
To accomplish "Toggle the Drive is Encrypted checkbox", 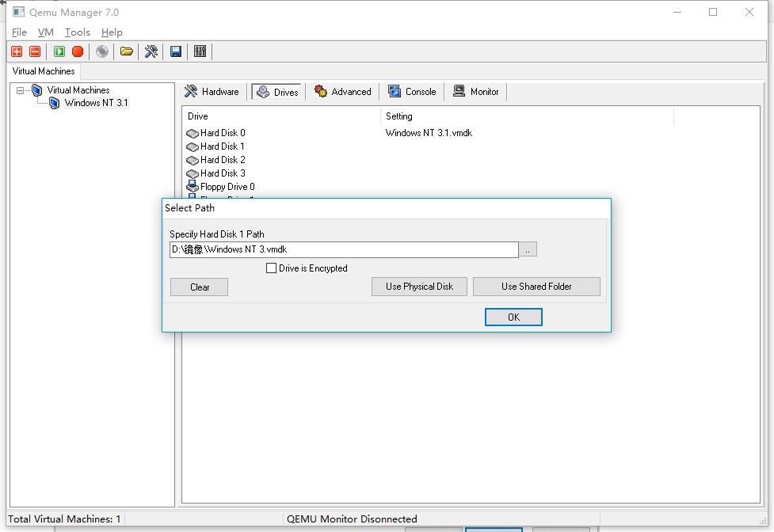I will (x=271, y=268).
